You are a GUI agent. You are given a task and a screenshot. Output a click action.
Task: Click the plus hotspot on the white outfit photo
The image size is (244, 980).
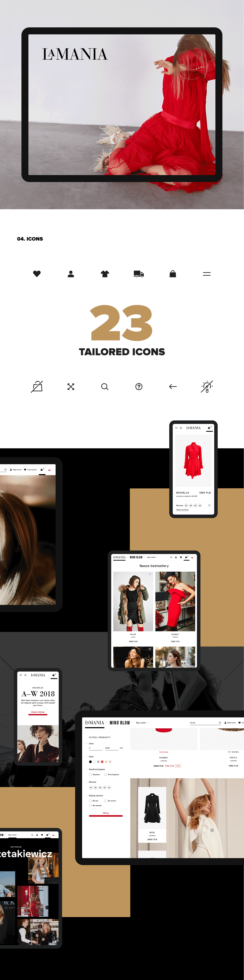pos(212,830)
